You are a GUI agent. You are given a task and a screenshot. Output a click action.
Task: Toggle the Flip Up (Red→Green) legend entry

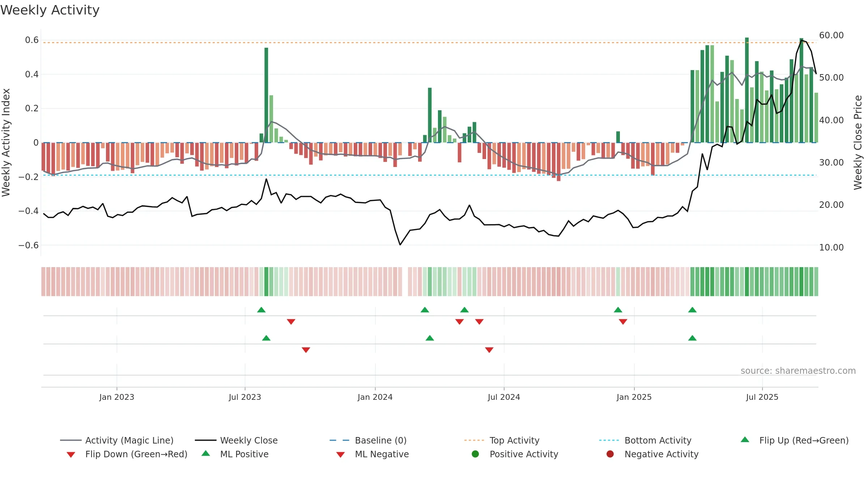795,440
